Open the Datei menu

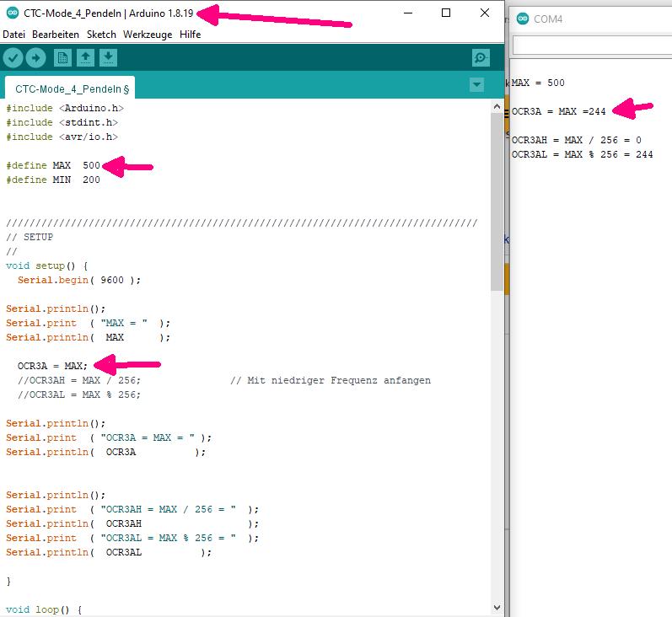[13, 35]
